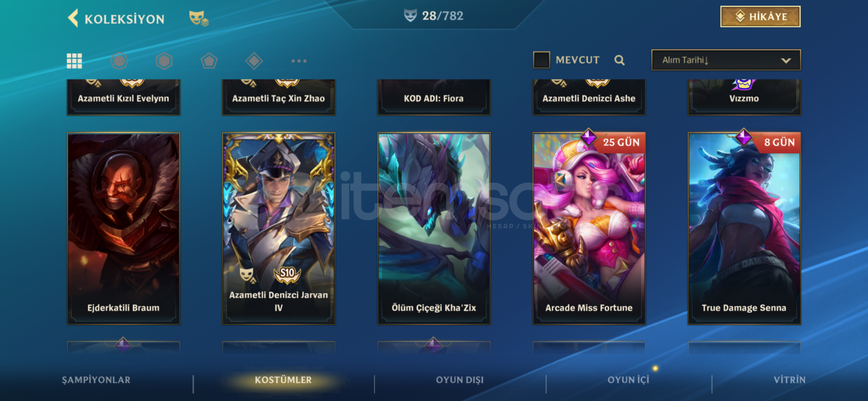Open the Ejderkatili Braum skin card
This screenshot has height=401, width=868.
click(x=123, y=229)
